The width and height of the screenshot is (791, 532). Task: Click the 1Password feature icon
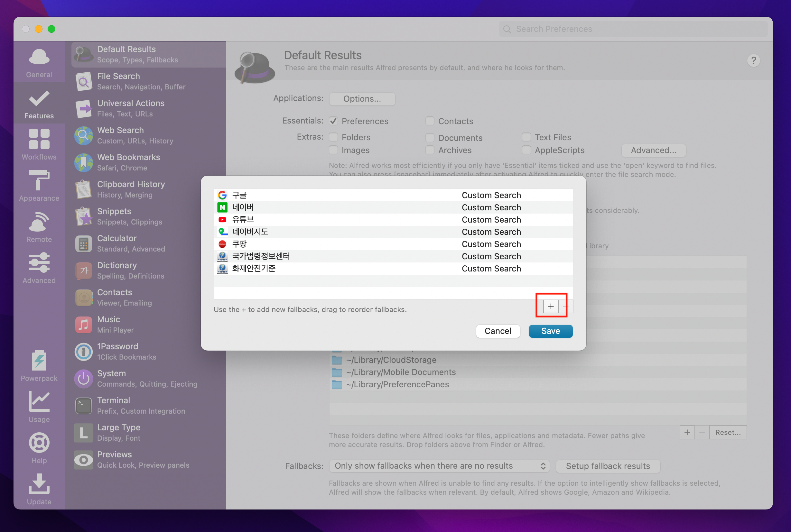84,352
